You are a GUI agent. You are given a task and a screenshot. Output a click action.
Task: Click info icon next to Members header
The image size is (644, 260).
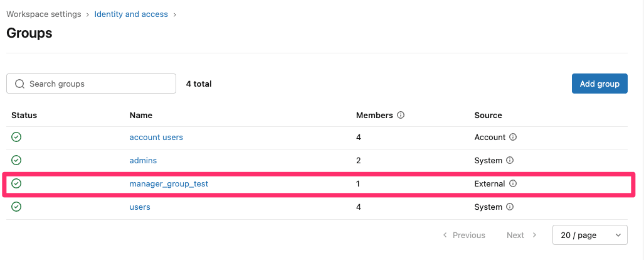(x=401, y=115)
